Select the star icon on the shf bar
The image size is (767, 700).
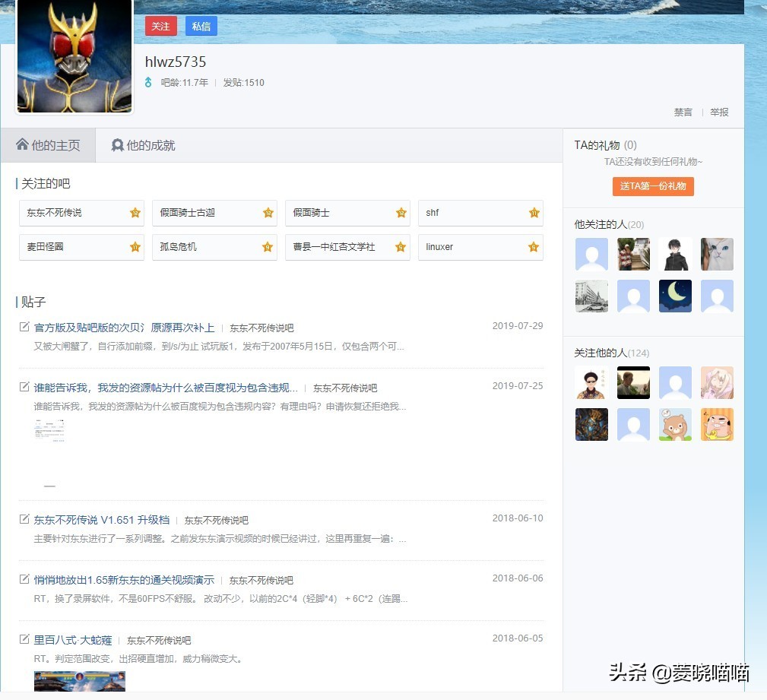534,213
